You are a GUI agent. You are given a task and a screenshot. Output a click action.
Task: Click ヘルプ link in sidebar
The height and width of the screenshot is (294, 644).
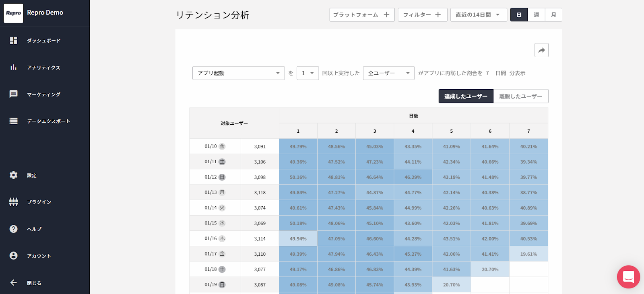34,229
